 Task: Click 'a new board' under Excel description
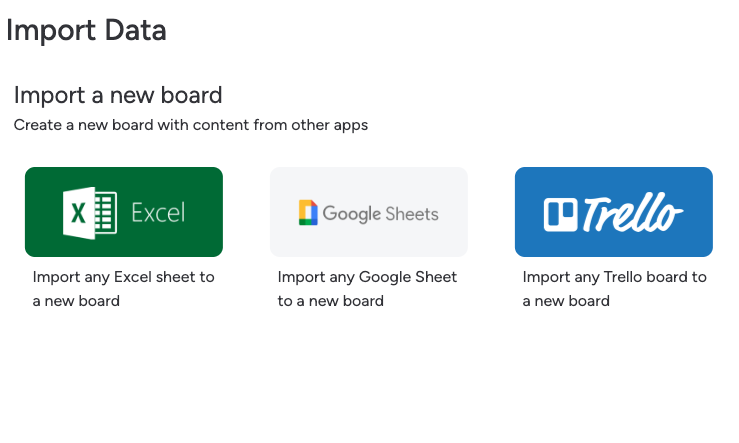pos(76,301)
